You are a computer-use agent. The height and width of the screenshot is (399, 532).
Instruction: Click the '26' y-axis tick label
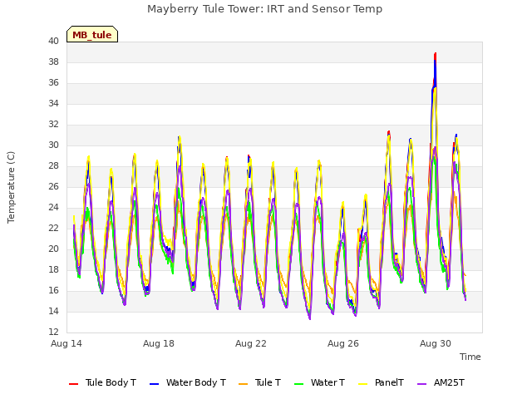53,186
